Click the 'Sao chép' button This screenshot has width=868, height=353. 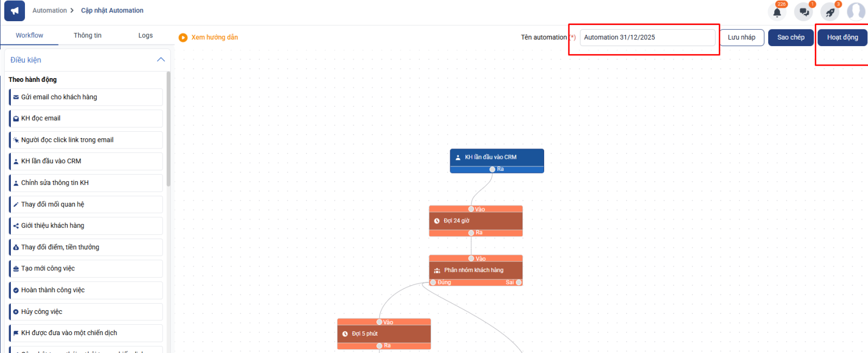(x=790, y=37)
